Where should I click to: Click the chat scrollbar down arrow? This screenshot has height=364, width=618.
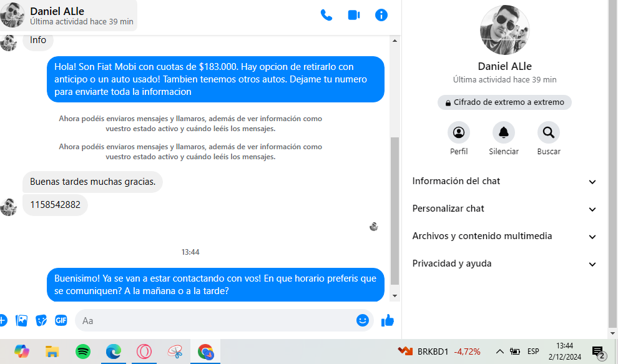tap(395, 296)
